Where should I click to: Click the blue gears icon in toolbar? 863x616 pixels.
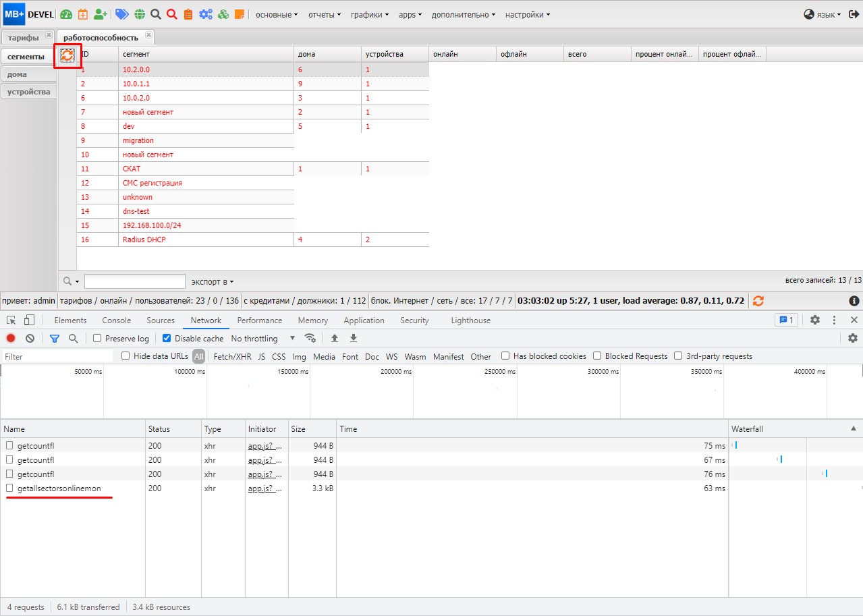tap(205, 14)
